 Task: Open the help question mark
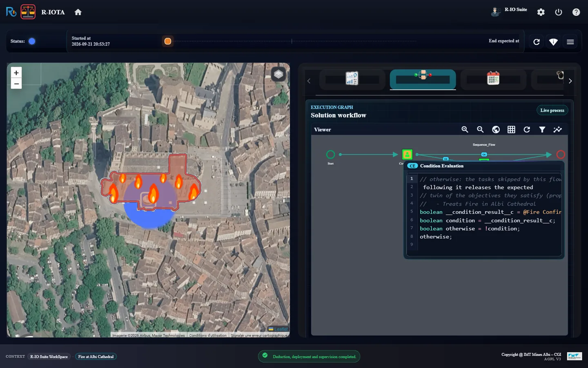click(576, 12)
